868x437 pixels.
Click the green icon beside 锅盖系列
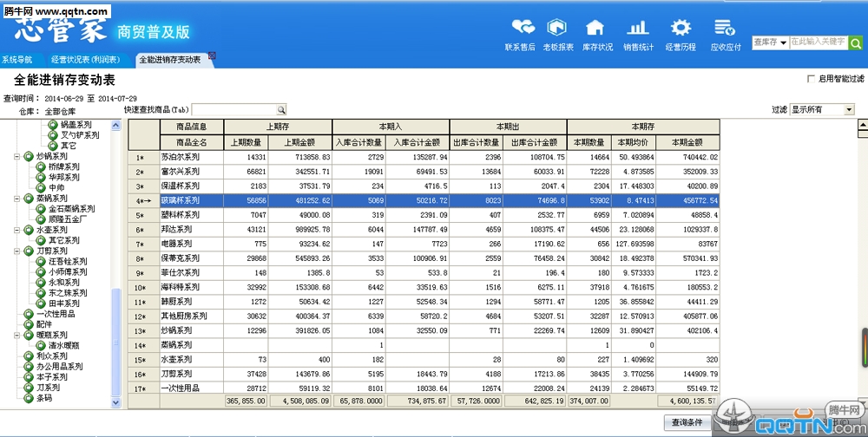tap(53, 125)
